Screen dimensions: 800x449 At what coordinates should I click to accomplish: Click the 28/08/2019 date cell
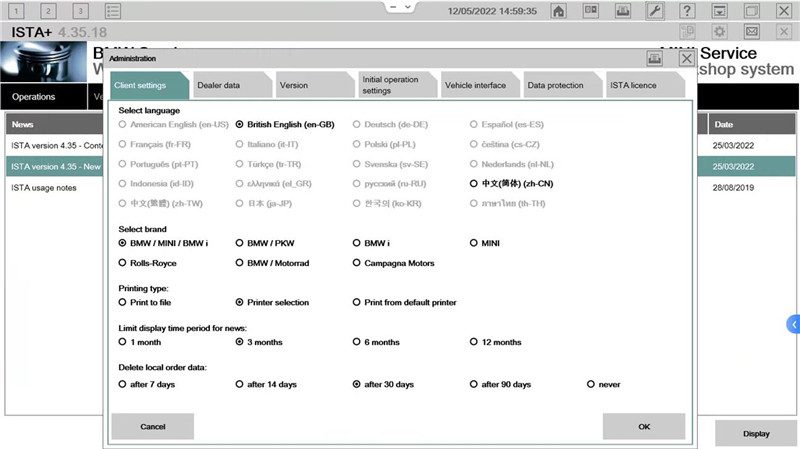733,188
